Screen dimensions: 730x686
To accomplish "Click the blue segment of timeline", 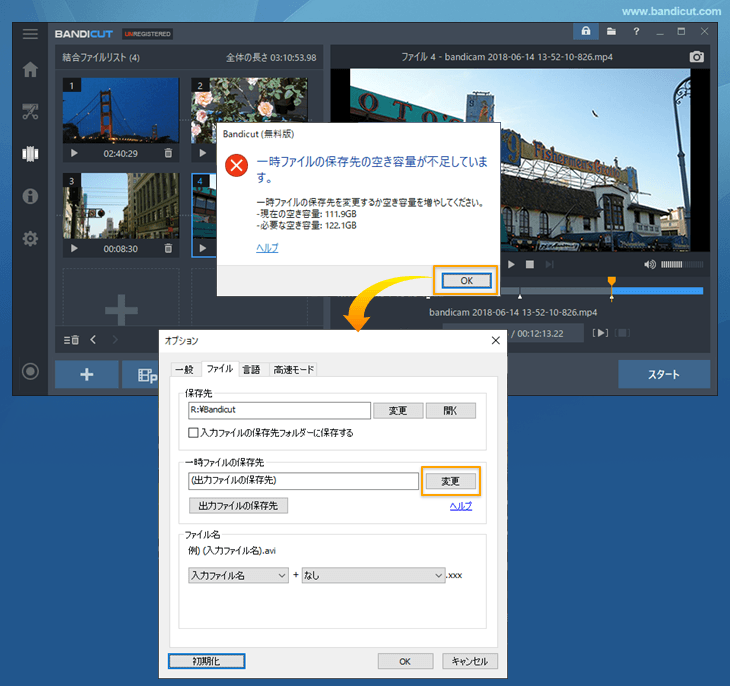I will point(657,291).
